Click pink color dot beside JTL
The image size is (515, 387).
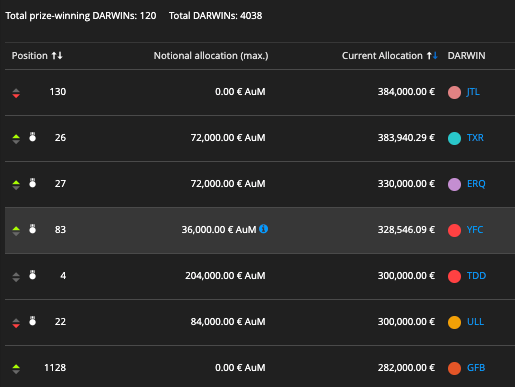pyautogui.click(x=454, y=92)
